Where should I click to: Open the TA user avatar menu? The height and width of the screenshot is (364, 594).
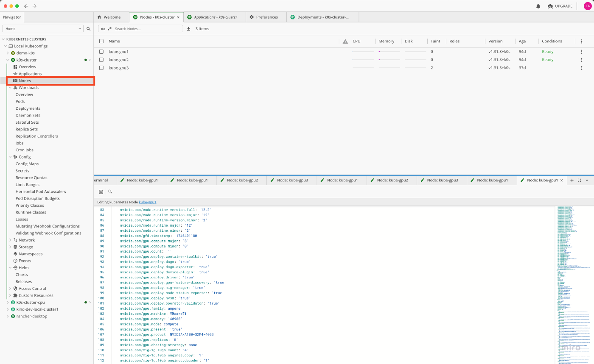point(587,6)
